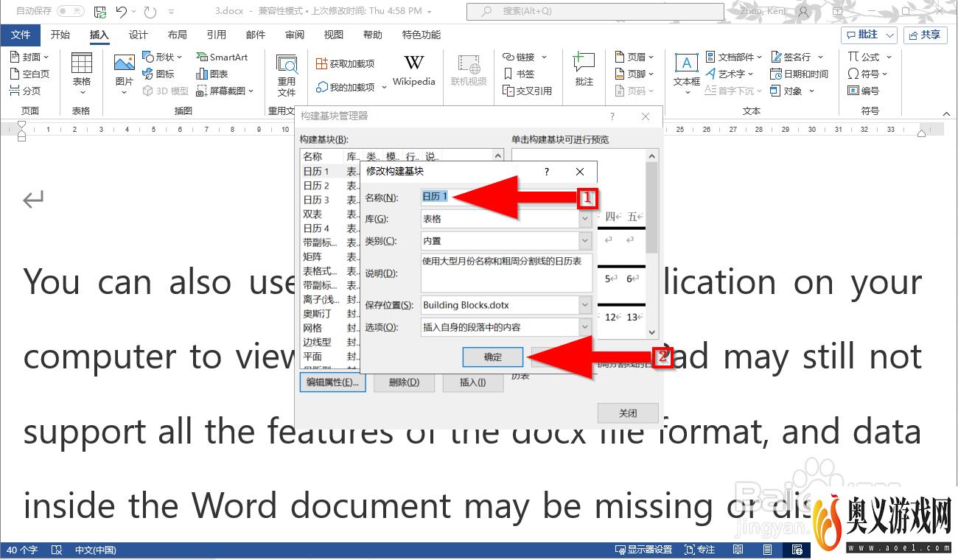This screenshot has width=958, height=560.
Task: Open the 表格 insert dropdown
Action: (81, 74)
